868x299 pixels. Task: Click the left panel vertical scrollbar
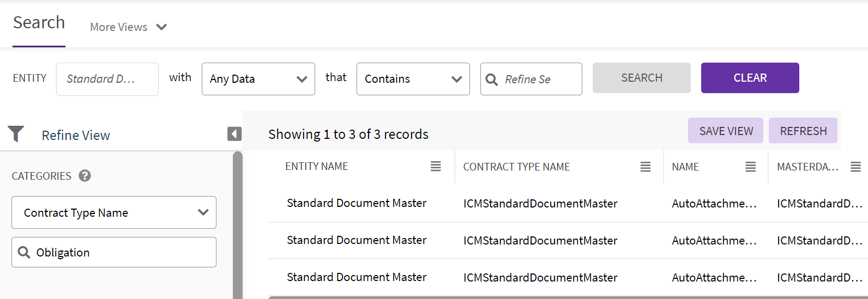tap(237, 229)
